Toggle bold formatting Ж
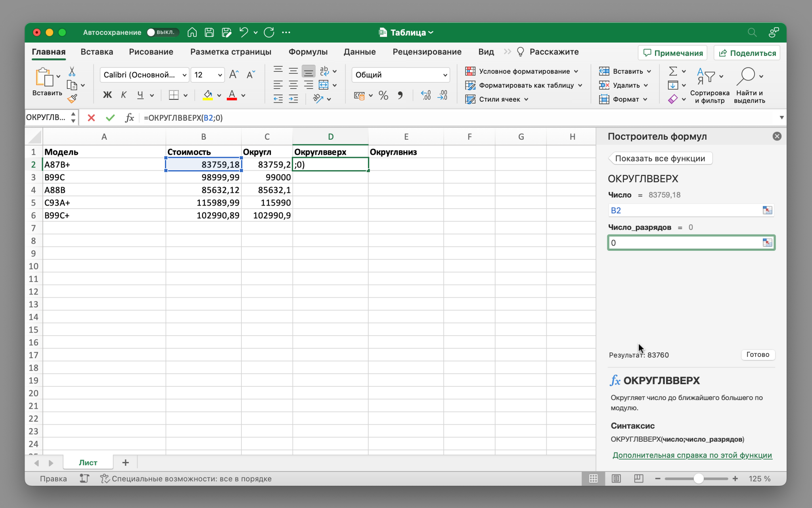 pyautogui.click(x=107, y=95)
